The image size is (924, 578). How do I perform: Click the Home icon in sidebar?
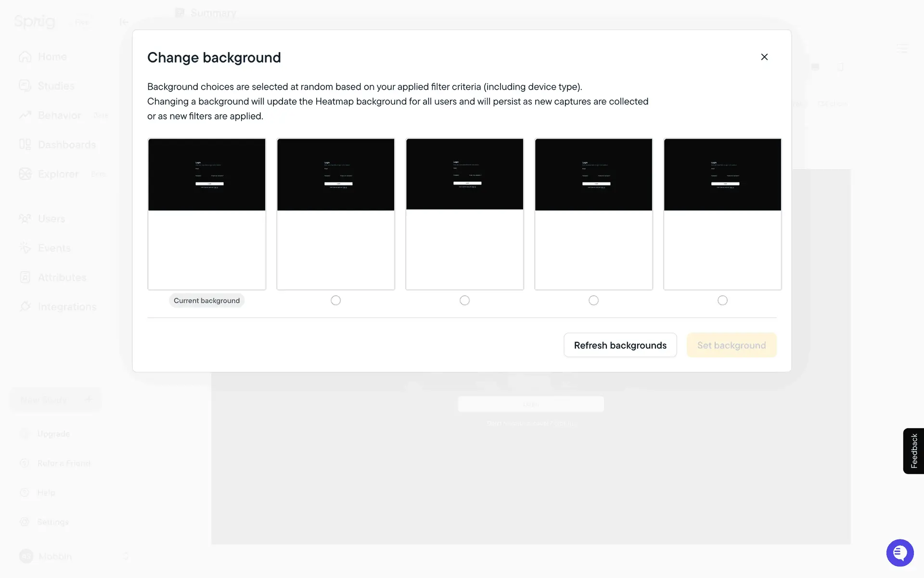[25, 57]
